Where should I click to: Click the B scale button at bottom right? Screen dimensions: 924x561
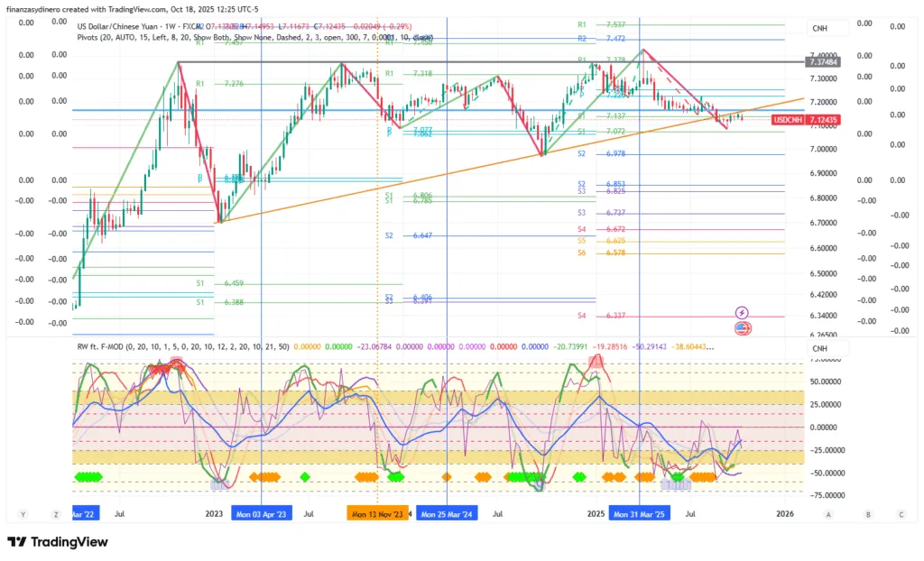(868, 514)
